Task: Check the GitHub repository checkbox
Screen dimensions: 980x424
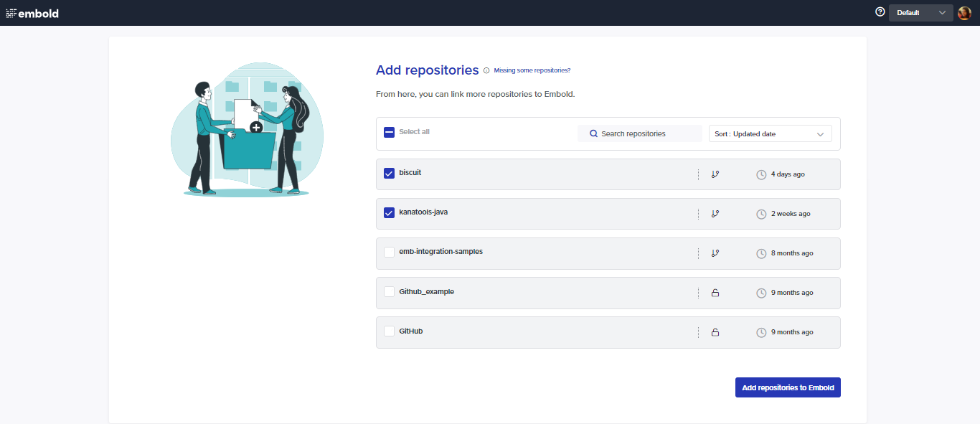Action: pos(389,331)
